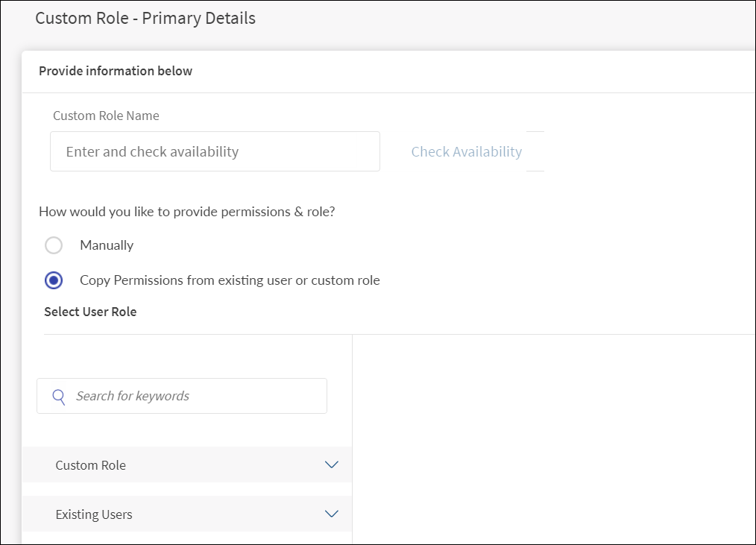Screen dimensions: 756x545
Task: Click the divider line below Select User Role
Action: pos(399,335)
